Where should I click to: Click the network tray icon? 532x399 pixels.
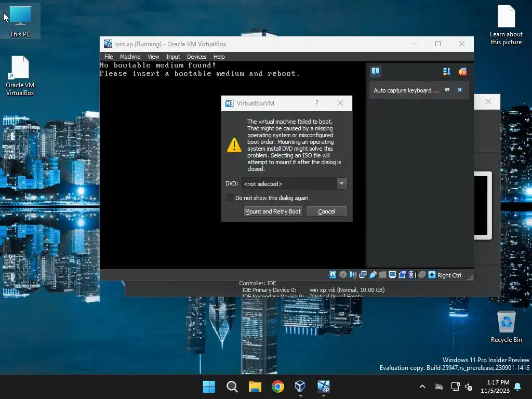click(x=455, y=387)
